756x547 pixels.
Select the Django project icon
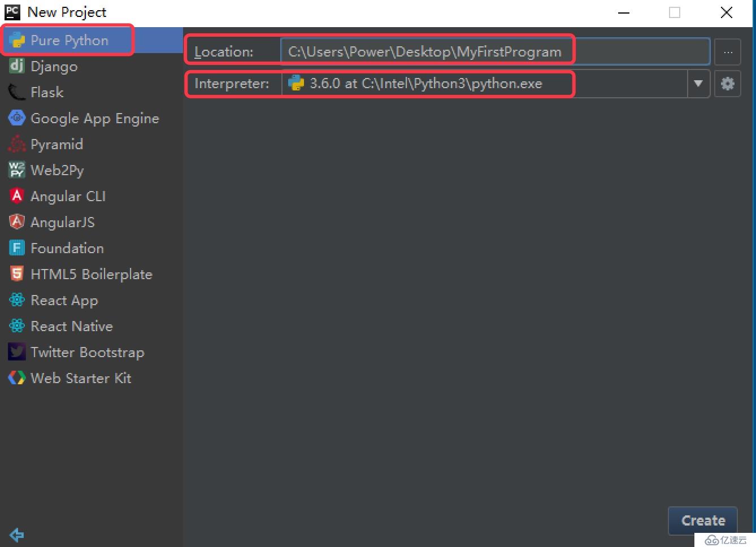[17, 66]
